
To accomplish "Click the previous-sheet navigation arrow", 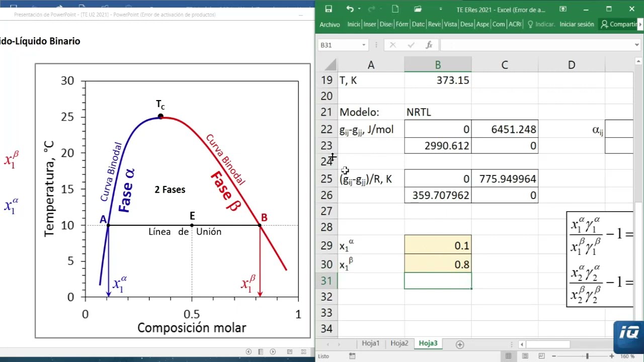I will click(x=329, y=344).
